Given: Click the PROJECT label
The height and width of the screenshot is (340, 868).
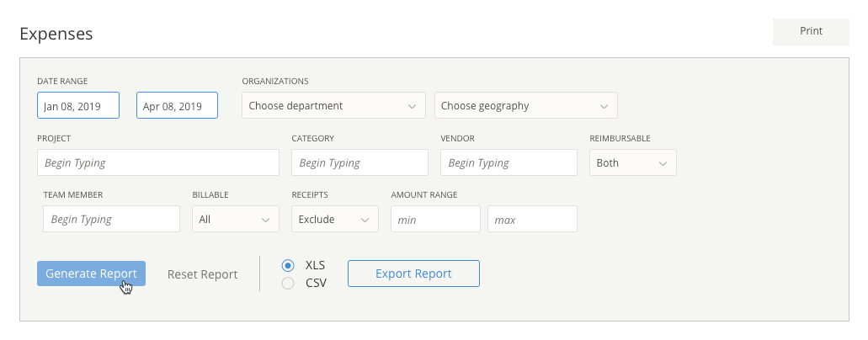Looking at the screenshot, I should click(x=54, y=138).
